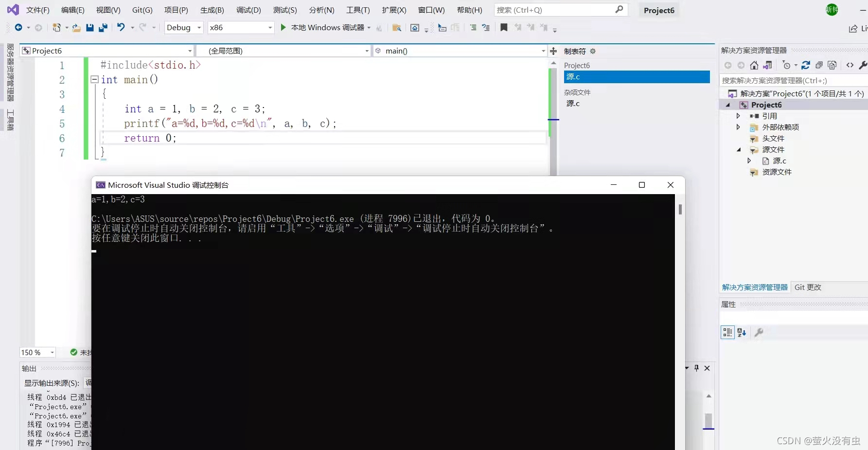
Task: Open the 调试(D) menu
Action: 248,10
